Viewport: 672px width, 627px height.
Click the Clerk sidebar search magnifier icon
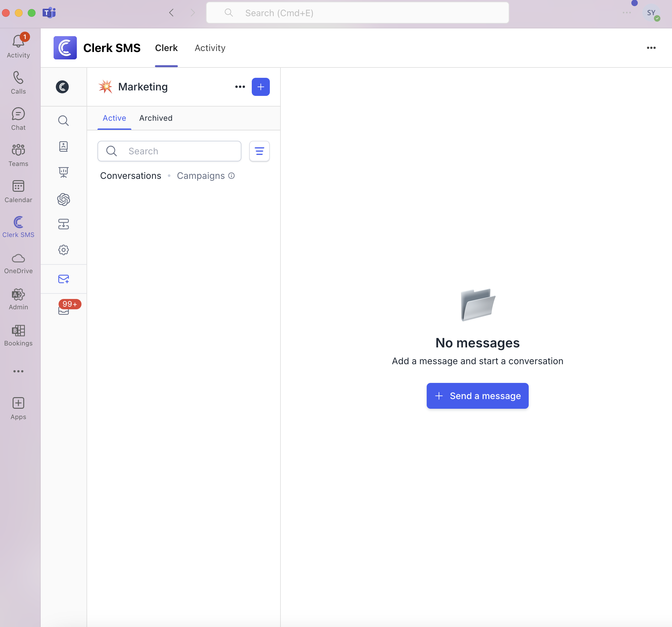coord(63,121)
